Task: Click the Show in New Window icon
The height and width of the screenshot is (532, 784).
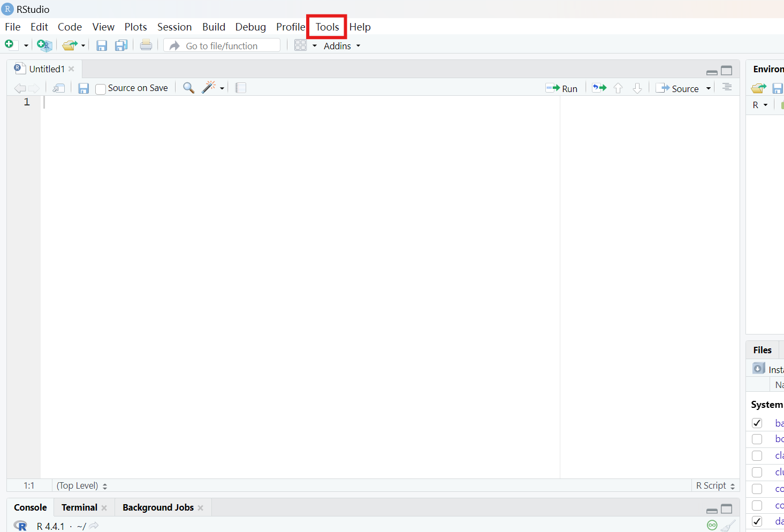Action: 59,88
